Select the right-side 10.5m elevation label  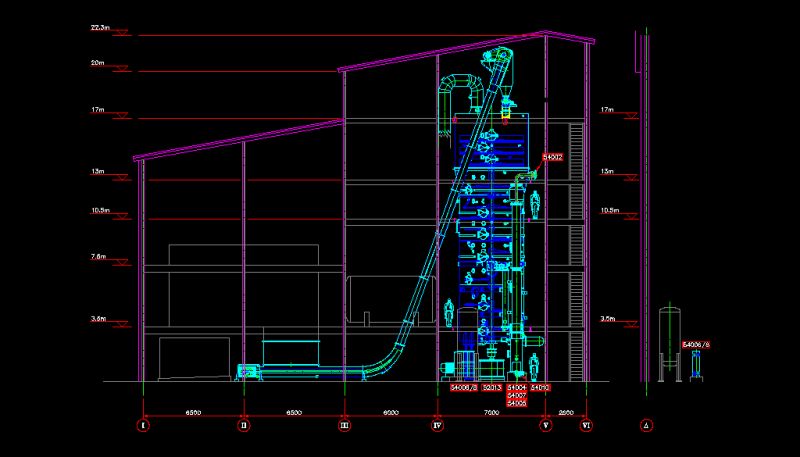click(609, 211)
